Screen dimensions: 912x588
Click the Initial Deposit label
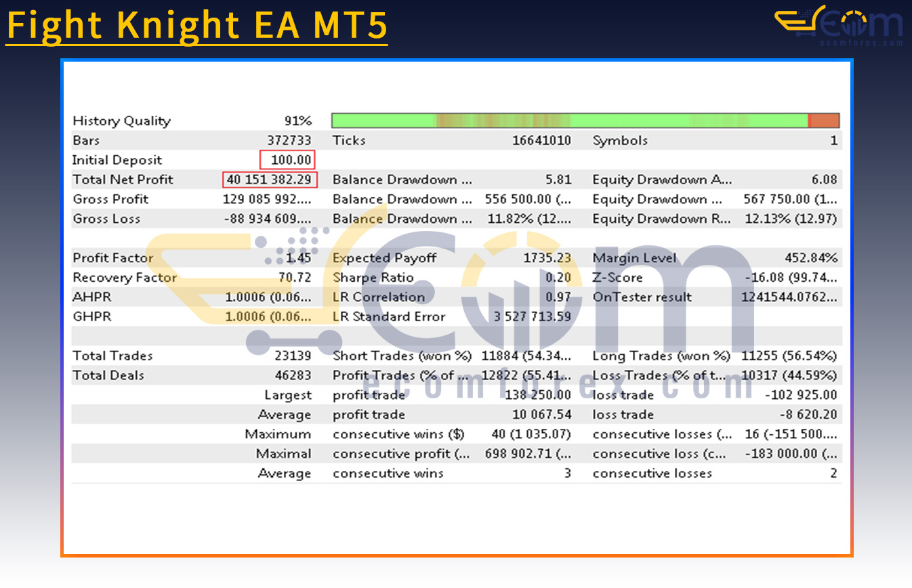117,161
